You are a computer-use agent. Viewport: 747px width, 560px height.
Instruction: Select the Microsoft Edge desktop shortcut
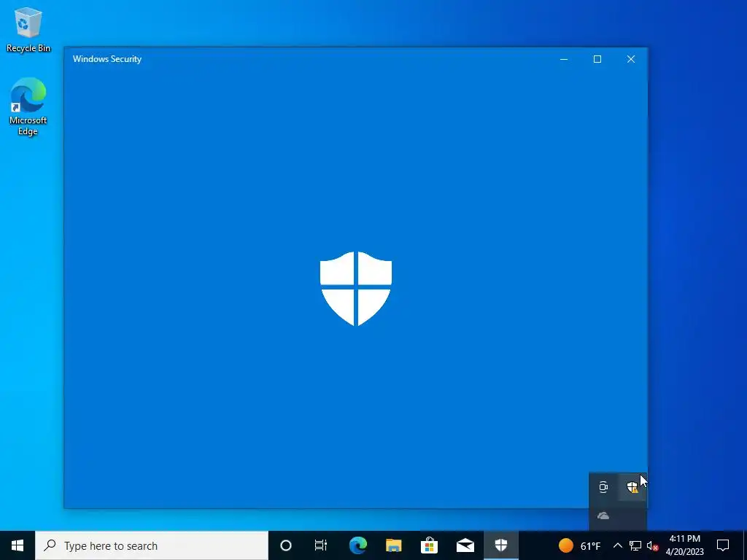point(28,106)
